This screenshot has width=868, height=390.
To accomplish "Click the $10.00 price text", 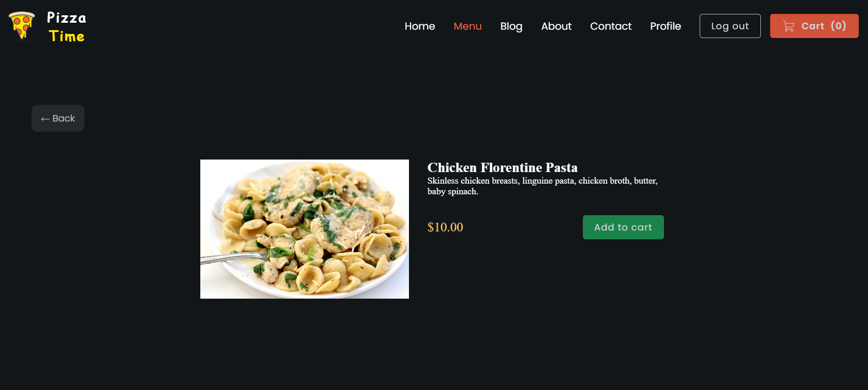I will (x=445, y=227).
